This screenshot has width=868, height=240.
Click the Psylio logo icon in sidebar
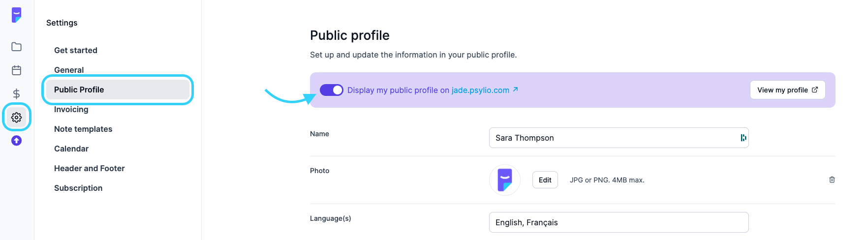(x=17, y=15)
